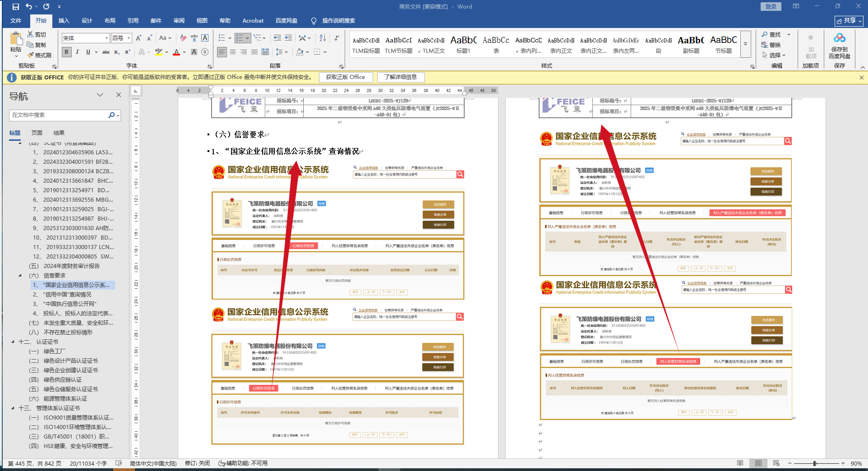Sort the selected paragraphs
Image resolution: width=868 pixels, height=471 pixels.
click(x=323, y=38)
